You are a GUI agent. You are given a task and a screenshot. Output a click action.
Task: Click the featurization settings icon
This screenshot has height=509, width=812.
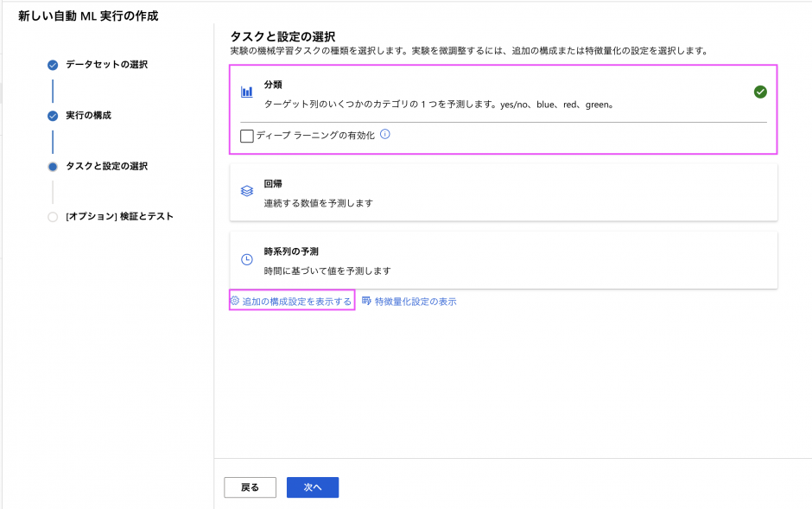click(366, 301)
